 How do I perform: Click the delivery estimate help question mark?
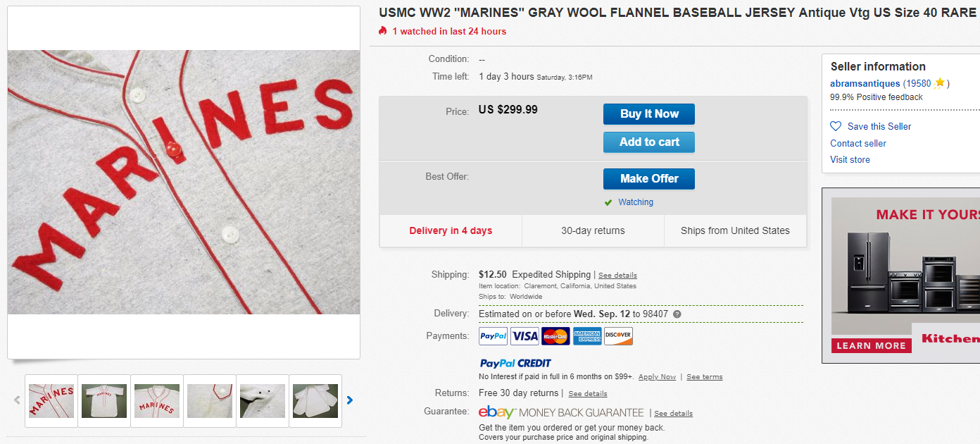[x=677, y=314]
